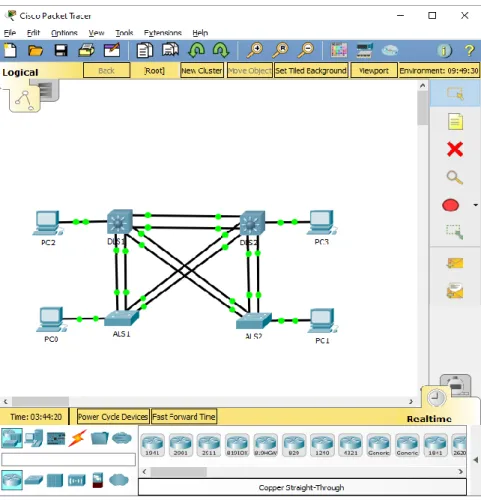
Task: Select the Resize Shape tool
Action: [455, 232]
